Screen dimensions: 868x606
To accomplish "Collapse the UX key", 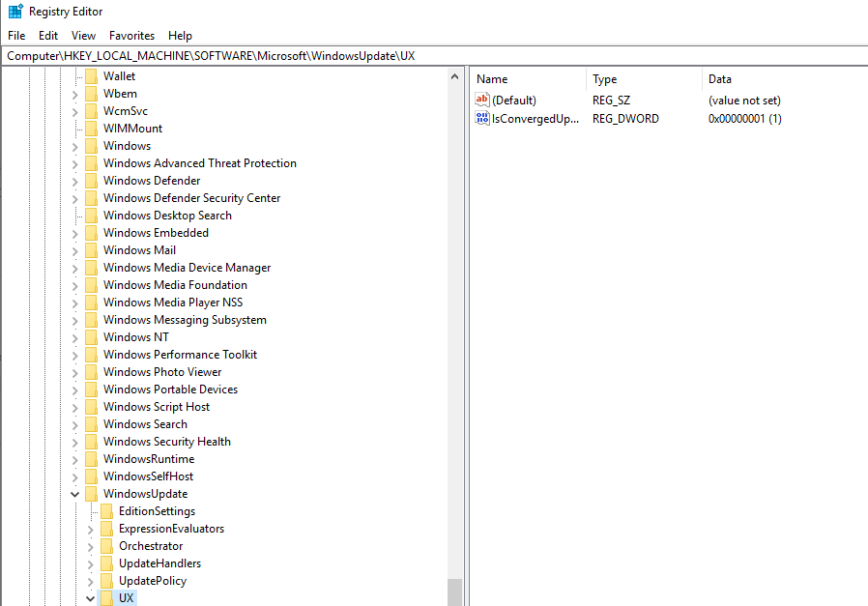I will 90,598.
